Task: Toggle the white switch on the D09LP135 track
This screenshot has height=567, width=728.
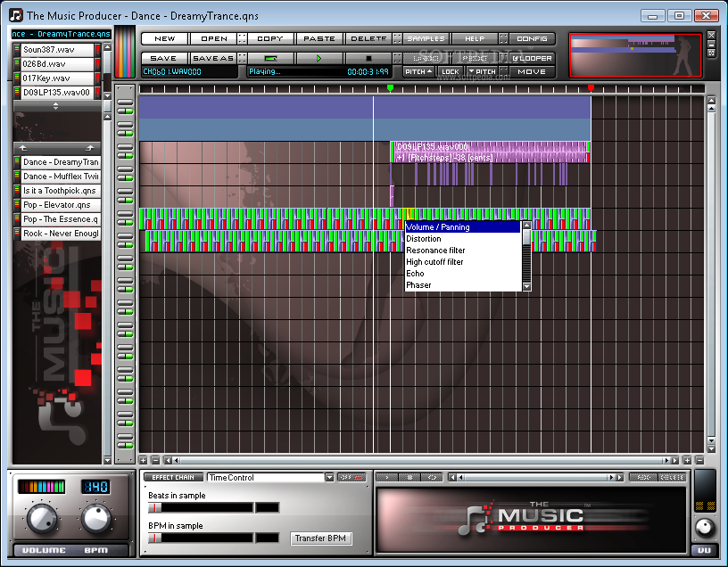Action: point(125,147)
